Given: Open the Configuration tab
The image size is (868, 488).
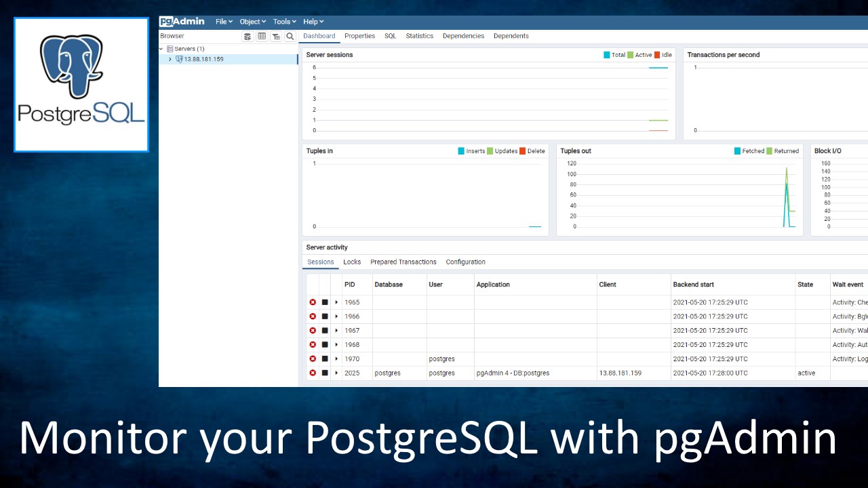Looking at the screenshot, I should 465,262.
